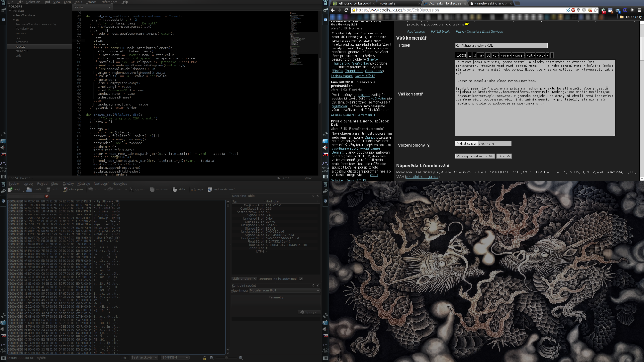
Task: Click Otevřít (Open) in hex editor toolbar
Action: coord(34,189)
